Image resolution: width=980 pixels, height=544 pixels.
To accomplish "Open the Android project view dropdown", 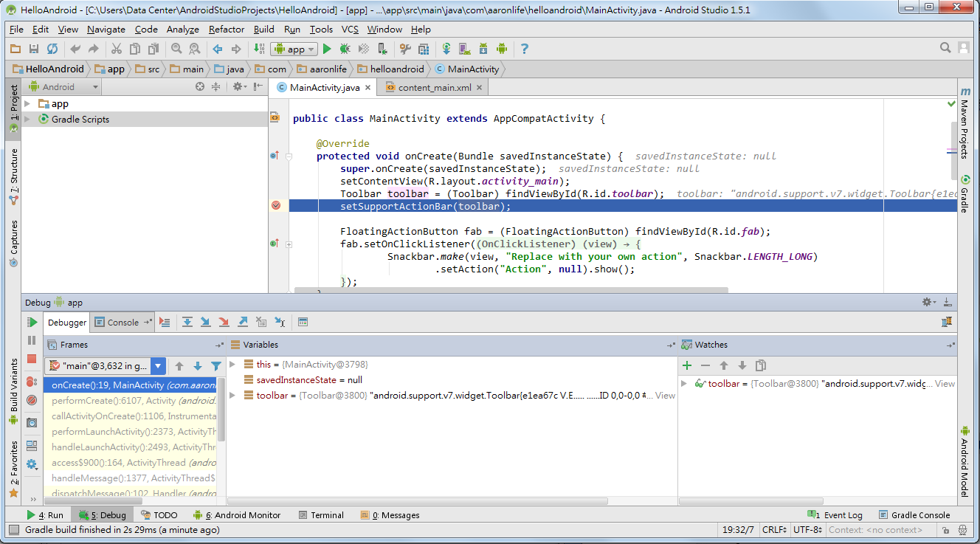I will click(62, 86).
